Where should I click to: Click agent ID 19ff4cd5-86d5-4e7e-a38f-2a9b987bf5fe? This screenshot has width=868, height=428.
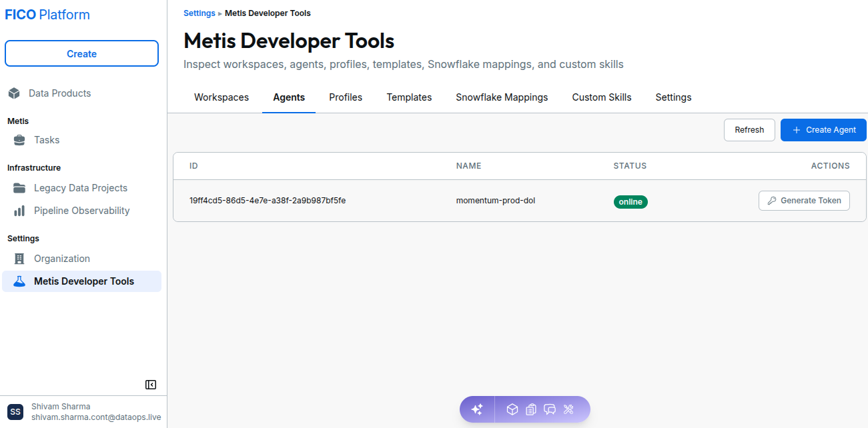tap(268, 200)
